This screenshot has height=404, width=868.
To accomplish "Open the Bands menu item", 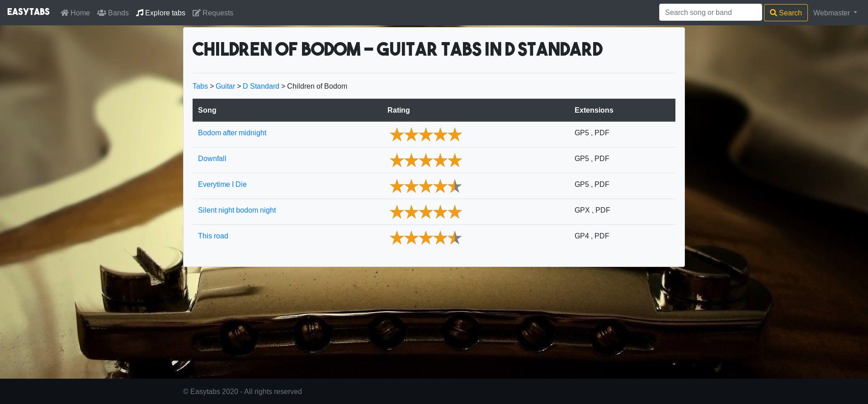I will coord(118,13).
